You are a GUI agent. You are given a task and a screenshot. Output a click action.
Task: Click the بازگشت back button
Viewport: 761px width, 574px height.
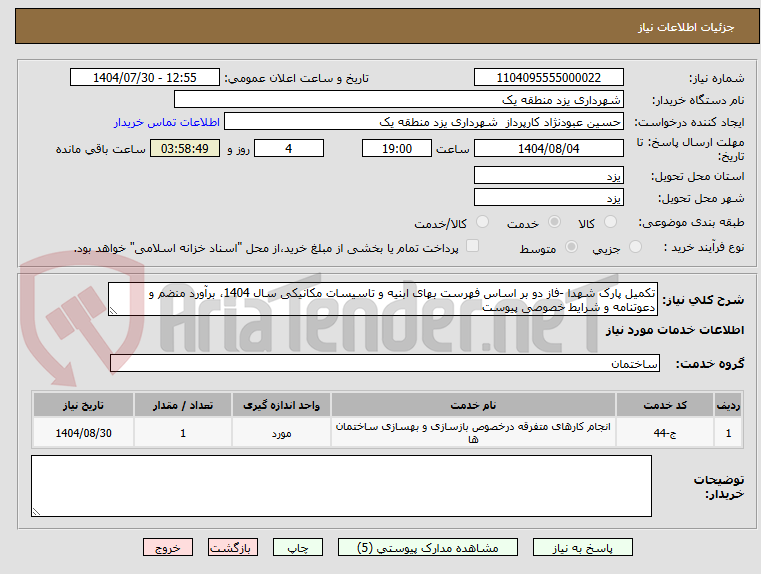coord(232,547)
